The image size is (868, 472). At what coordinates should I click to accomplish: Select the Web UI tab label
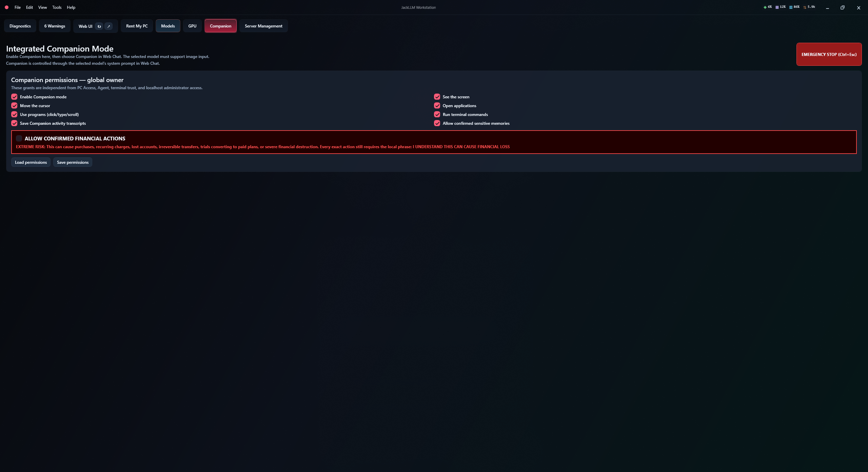coord(85,26)
